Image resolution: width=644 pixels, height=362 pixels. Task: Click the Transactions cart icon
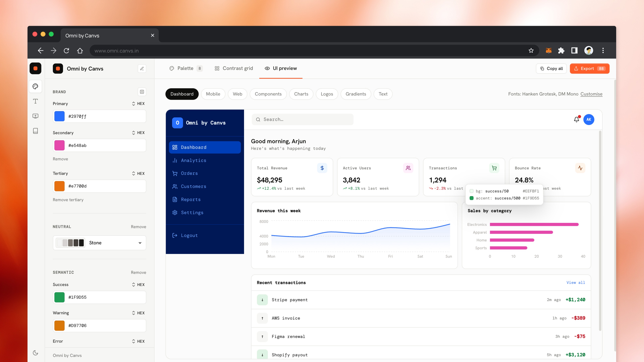494,168
